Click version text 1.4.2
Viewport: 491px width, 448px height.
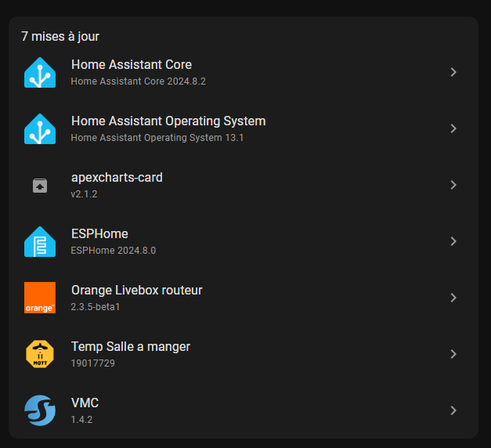pos(81,420)
